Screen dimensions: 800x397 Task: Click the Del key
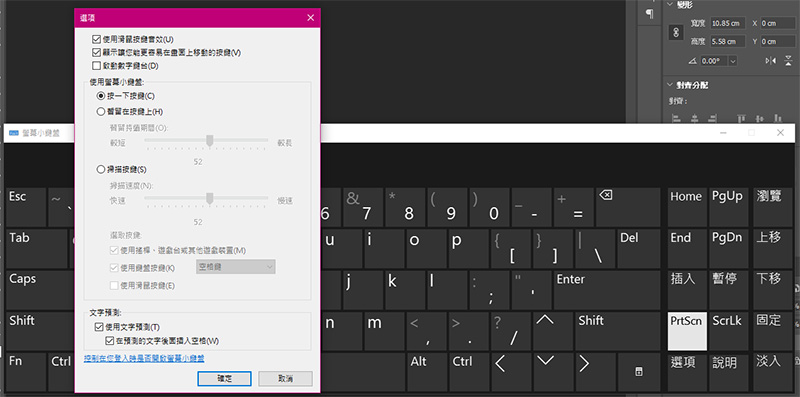pyautogui.click(x=639, y=249)
